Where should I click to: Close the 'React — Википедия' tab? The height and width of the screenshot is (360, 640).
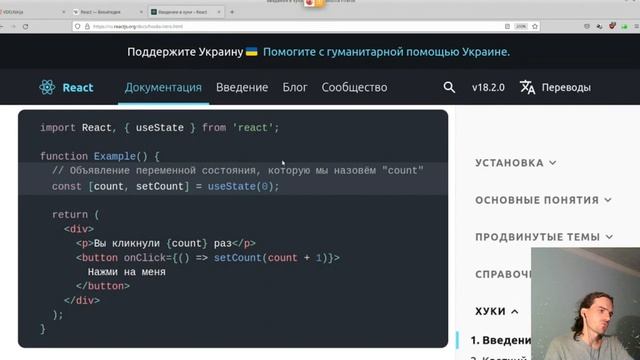pyautogui.click(x=141, y=12)
